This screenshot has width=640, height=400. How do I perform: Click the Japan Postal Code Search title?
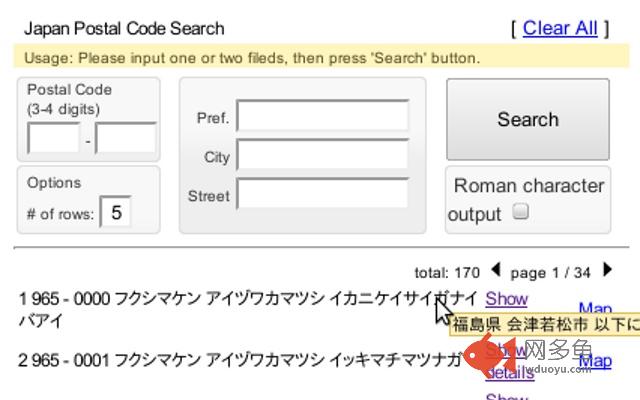click(x=124, y=29)
